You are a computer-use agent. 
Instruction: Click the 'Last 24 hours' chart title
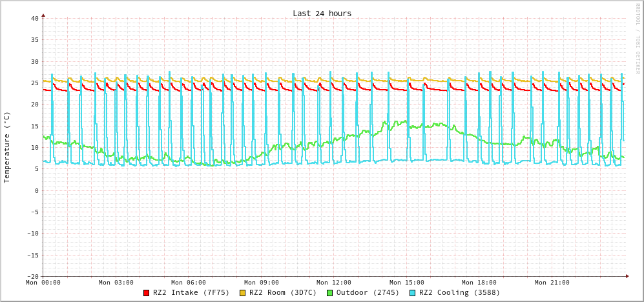tap(322, 14)
